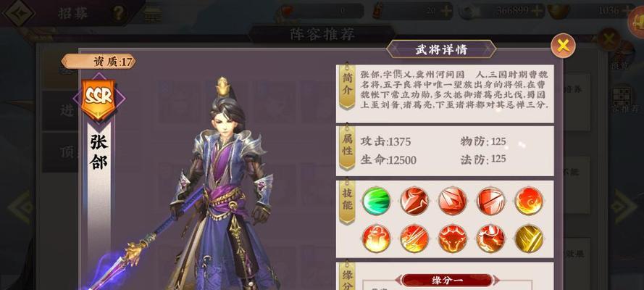Show next hero with right arrow
The width and height of the screenshot is (644, 290).
(623, 207)
